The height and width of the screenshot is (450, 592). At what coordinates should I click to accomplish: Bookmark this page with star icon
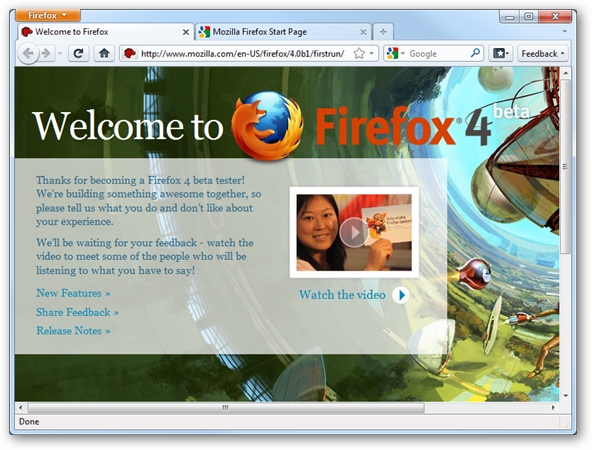click(x=359, y=54)
